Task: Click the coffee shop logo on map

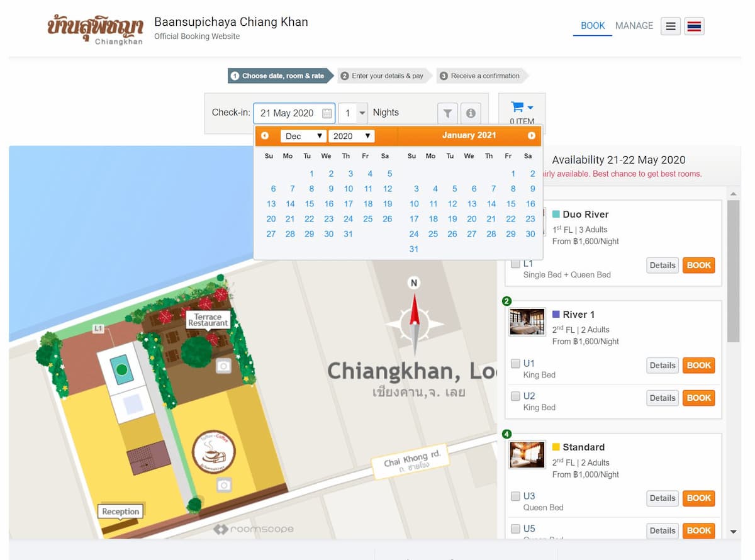Action: pyautogui.click(x=214, y=452)
